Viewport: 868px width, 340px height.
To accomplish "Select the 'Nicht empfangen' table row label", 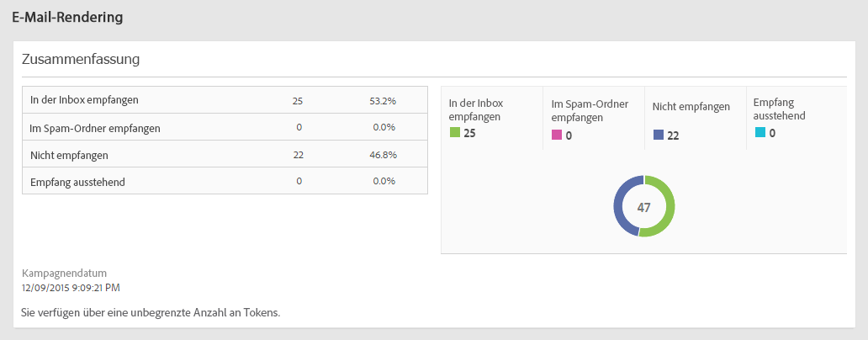I will [x=69, y=155].
